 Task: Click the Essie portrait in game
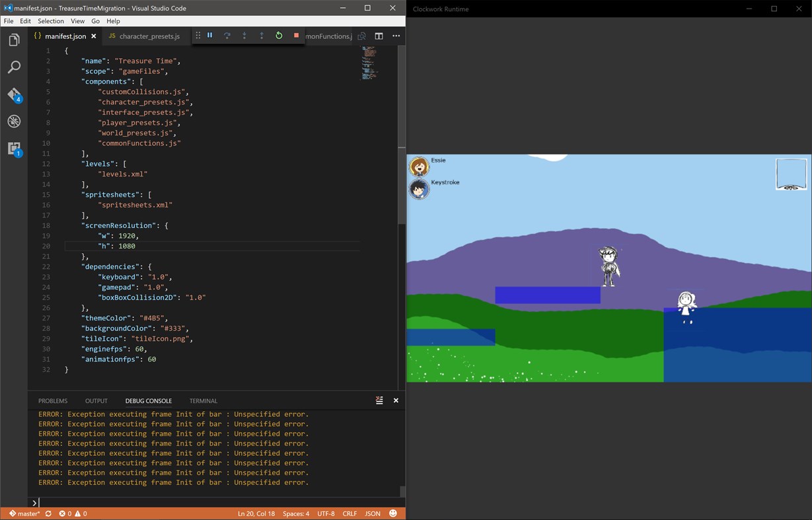419,167
